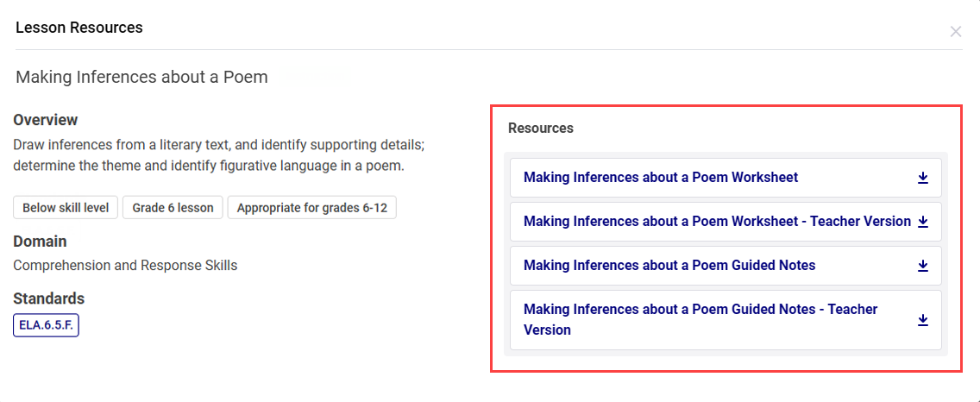Click Comprehension and Response Skills text
980x402 pixels.
point(125,265)
